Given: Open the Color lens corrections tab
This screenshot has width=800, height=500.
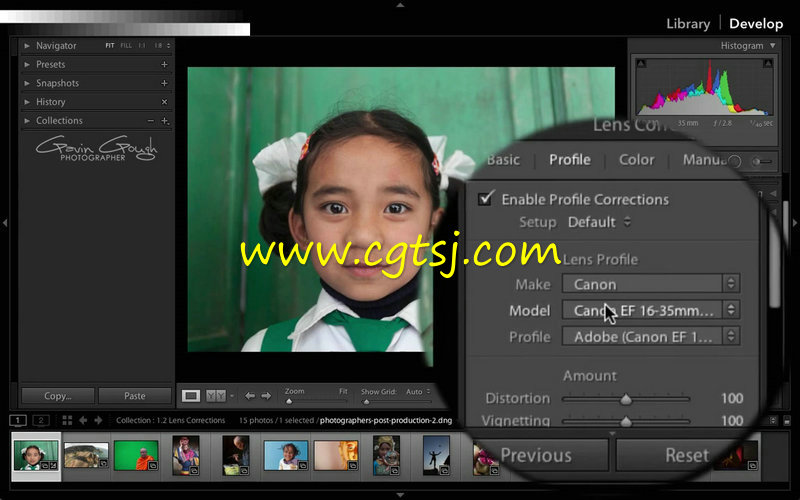Looking at the screenshot, I should pyautogui.click(x=636, y=160).
